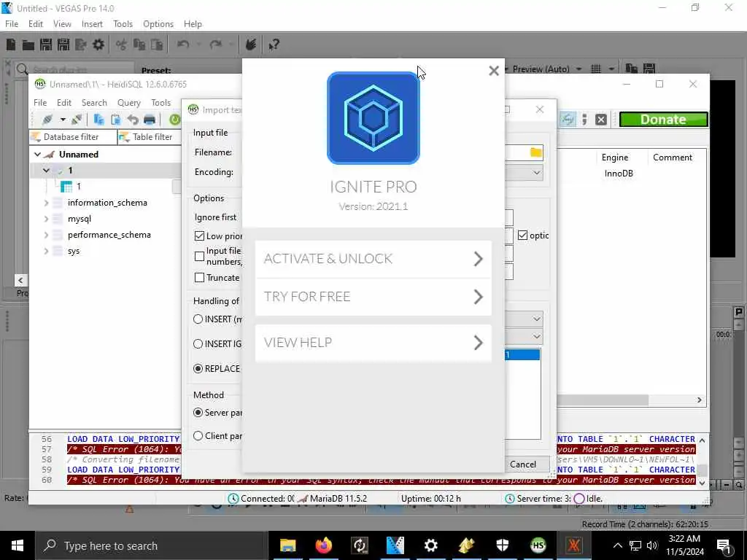Image resolution: width=747 pixels, height=560 pixels.
Task: Open VEGAS View menu
Action: [x=62, y=24]
